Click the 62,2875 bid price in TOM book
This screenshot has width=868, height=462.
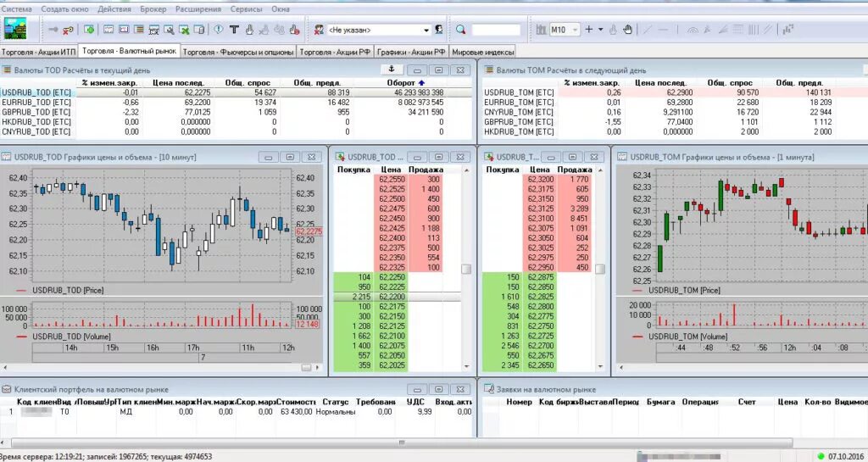(x=540, y=277)
